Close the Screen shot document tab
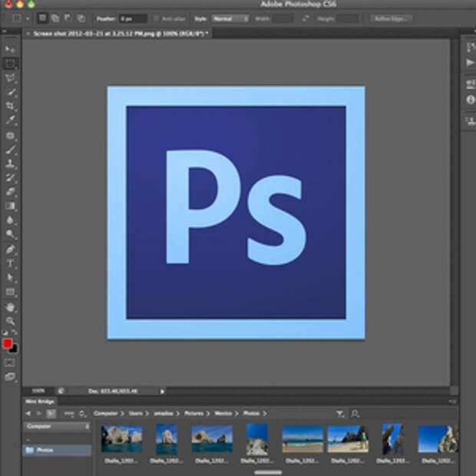The width and height of the screenshot is (476, 476). [28, 33]
